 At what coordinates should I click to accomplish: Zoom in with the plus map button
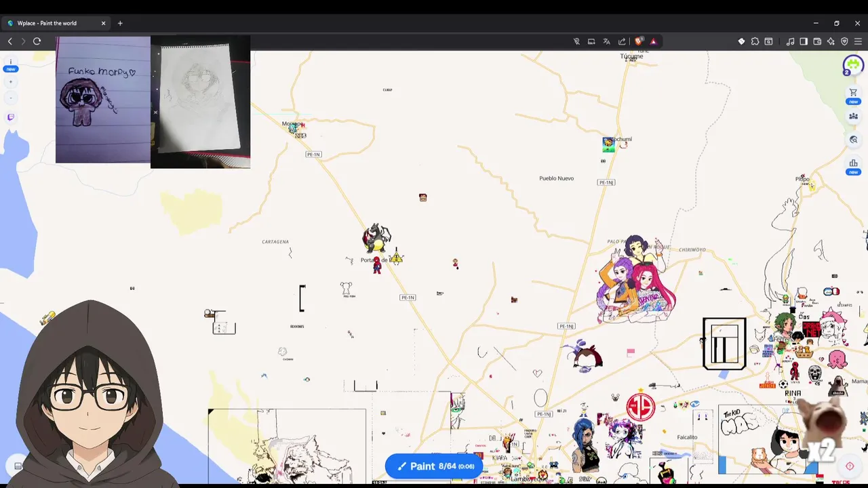point(10,82)
